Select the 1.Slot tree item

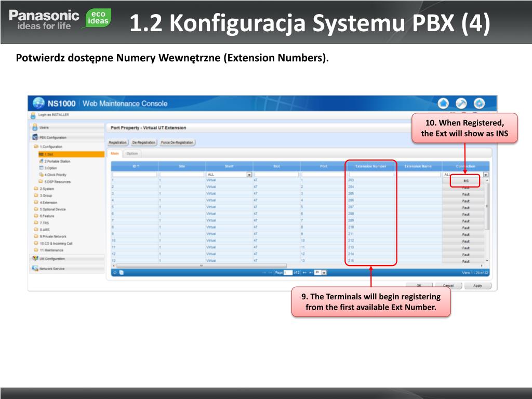[71, 154]
